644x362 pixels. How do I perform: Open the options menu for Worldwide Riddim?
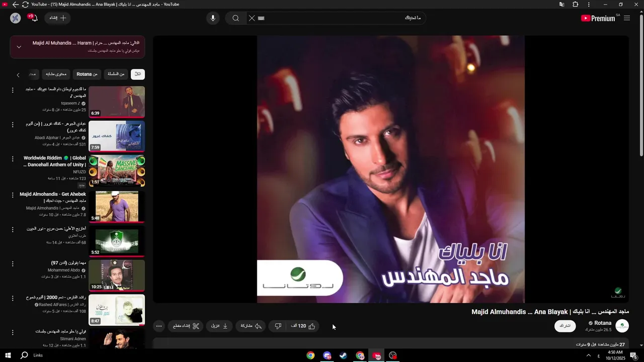[13, 159]
